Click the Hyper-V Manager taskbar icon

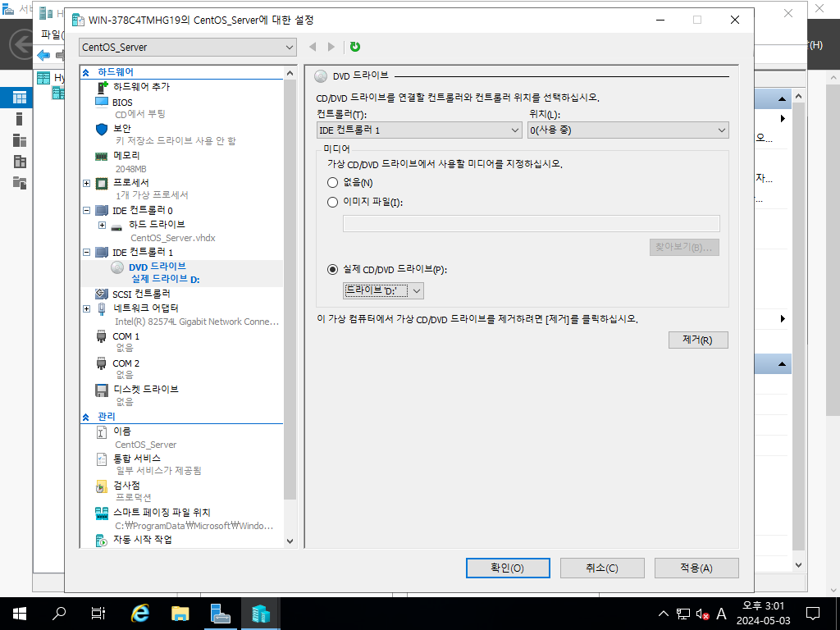[260, 614]
